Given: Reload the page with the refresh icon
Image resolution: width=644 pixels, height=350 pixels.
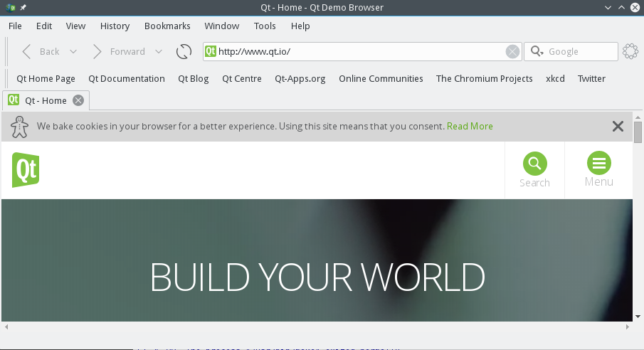Looking at the screenshot, I should click(x=184, y=52).
